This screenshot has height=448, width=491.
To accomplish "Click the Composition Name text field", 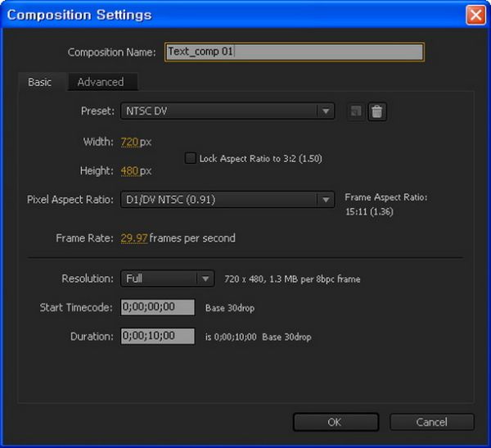I will click(x=295, y=52).
